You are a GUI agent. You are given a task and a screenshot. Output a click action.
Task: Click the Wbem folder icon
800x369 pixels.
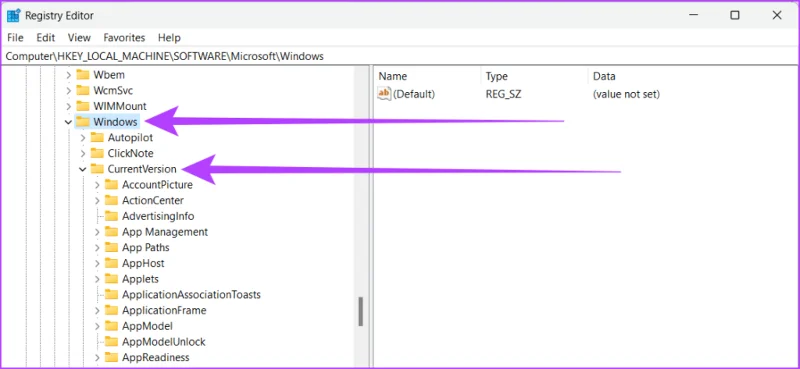click(x=83, y=75)
